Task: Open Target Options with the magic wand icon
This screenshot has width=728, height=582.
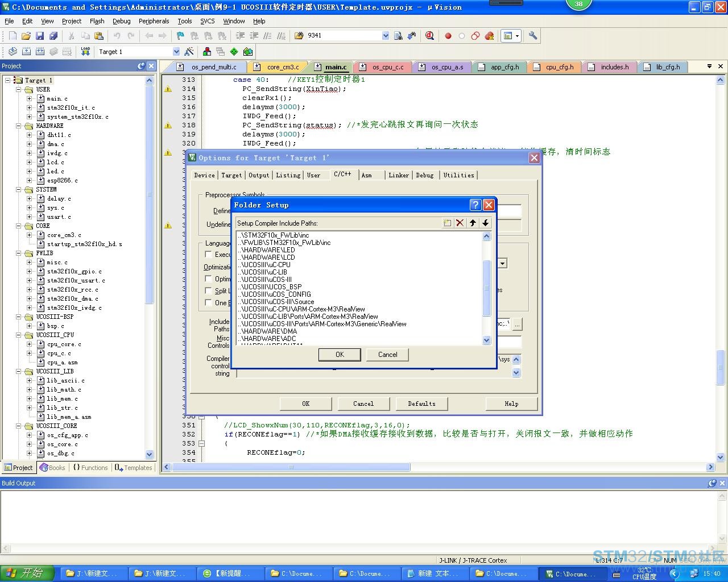Action: tap(189, 52)
